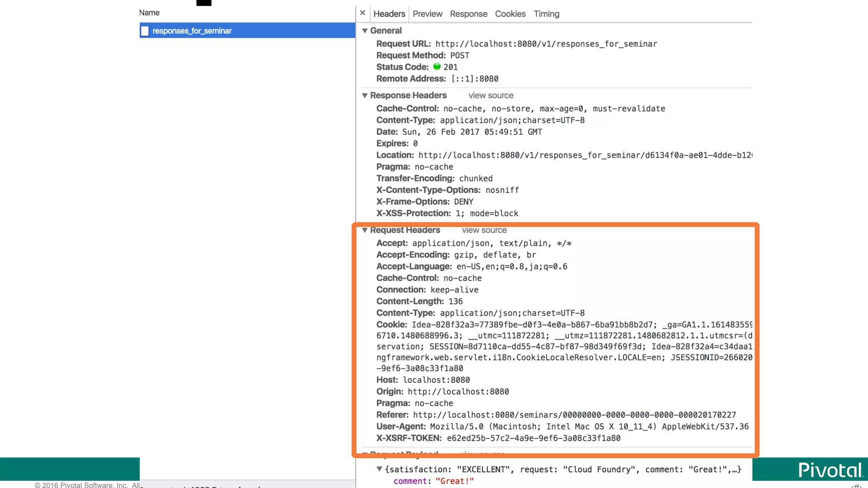Open the Cookies tab
Image resolution: width=868 pixels, height=488 pixels.
point(510,14)
